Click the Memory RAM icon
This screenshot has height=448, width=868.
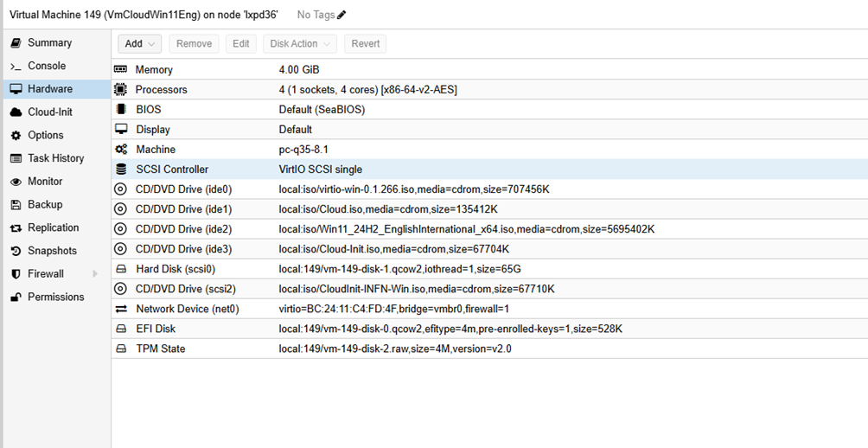click(121, 69)
